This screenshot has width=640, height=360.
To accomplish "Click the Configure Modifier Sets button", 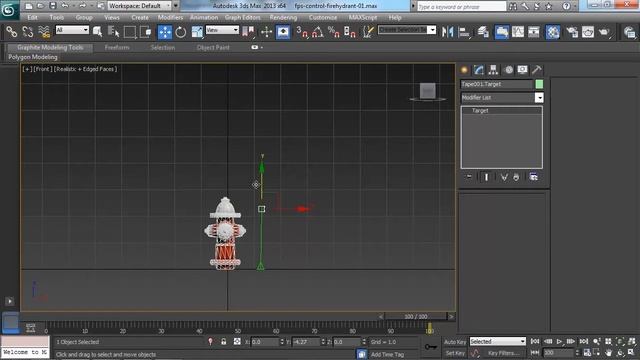I will [533, 177].
